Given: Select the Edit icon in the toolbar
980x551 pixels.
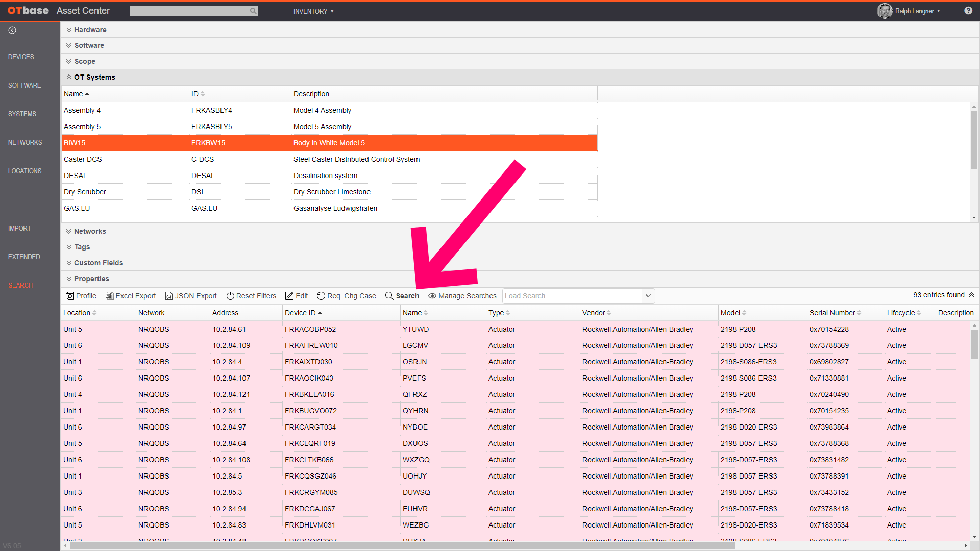Looking at the screenshot, I should 297,296.
